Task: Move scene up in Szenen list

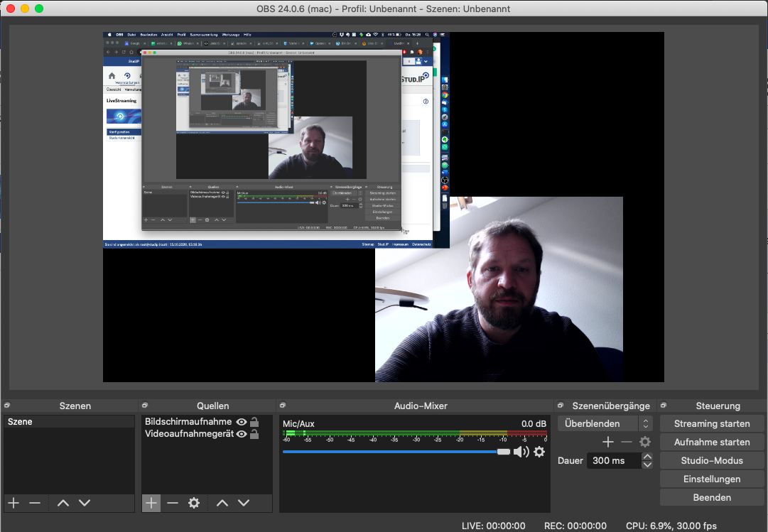Action: [x=63, y=503]
